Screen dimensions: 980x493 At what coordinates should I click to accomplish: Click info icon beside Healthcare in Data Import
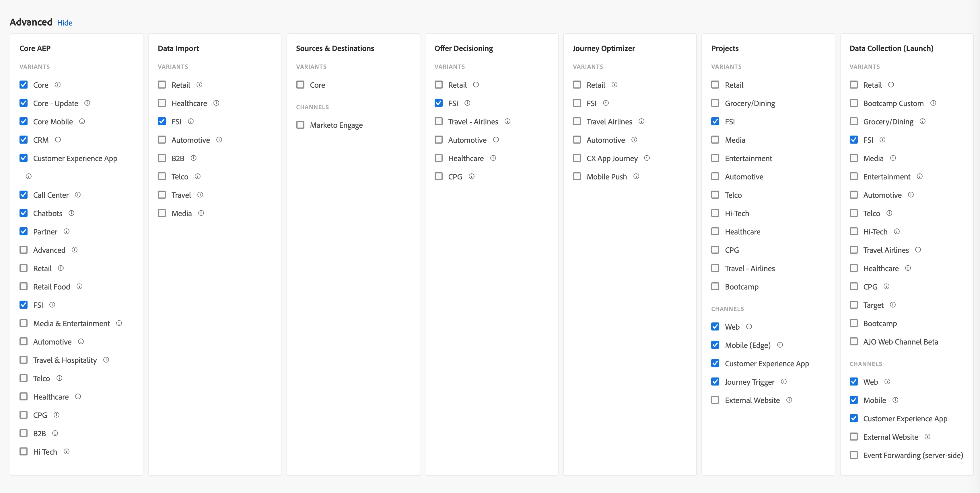click(216, 103)
